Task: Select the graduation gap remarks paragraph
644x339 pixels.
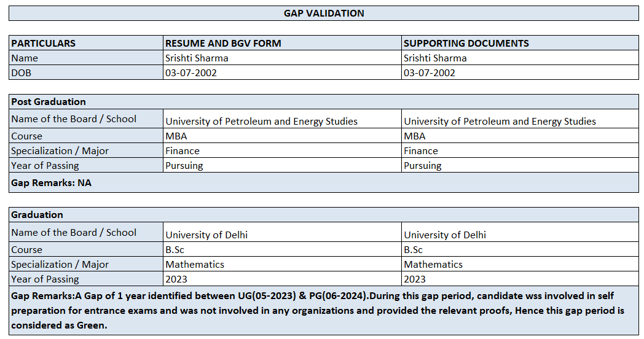Action: pyautogui.click(x=324, y=310)
